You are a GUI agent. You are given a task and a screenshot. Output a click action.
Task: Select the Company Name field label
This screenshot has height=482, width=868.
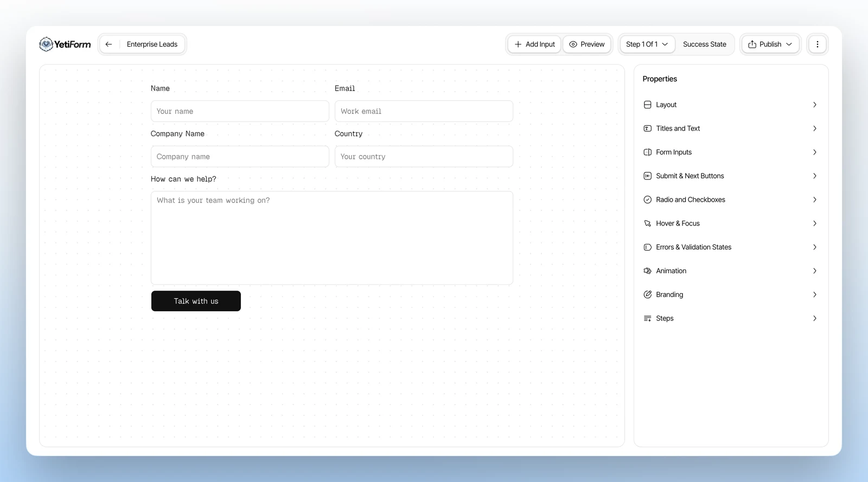177,134
